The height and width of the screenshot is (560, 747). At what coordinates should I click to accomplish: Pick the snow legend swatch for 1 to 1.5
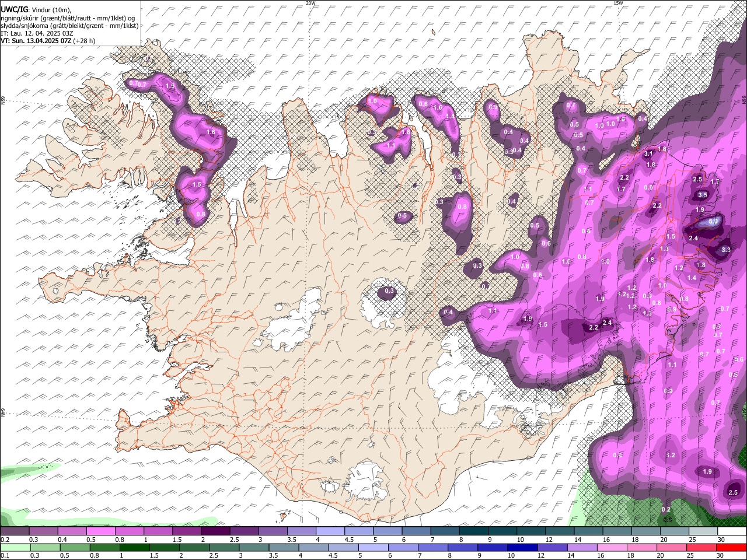[159, 531]
